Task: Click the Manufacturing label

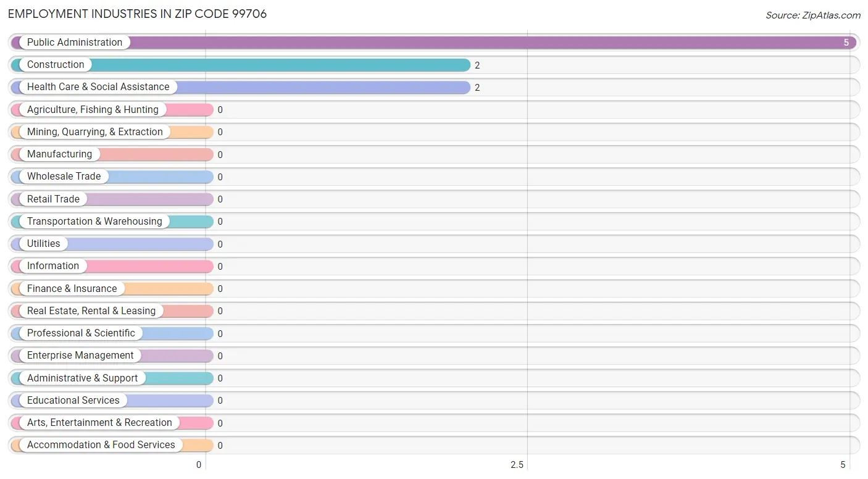Action: [59, 154]
